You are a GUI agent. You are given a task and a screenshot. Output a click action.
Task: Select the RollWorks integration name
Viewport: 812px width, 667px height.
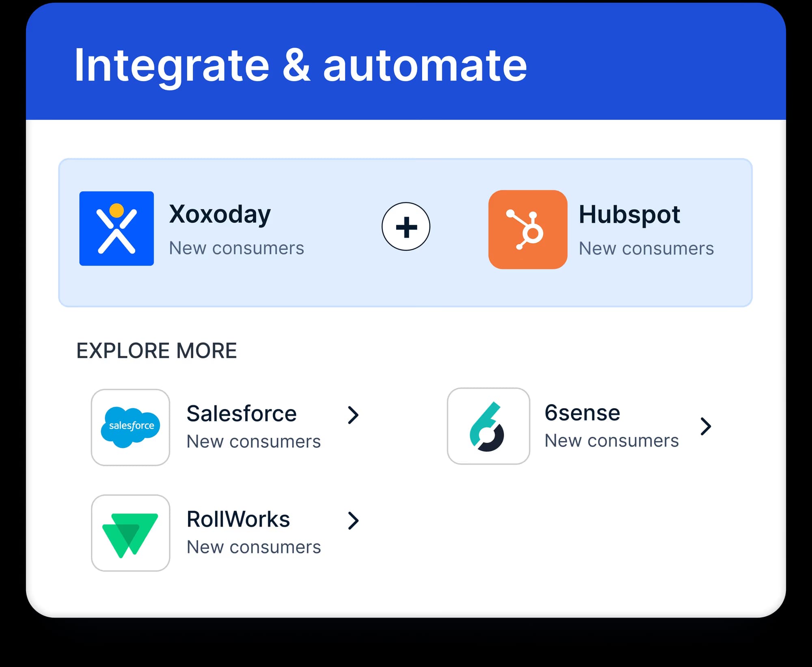238,519
